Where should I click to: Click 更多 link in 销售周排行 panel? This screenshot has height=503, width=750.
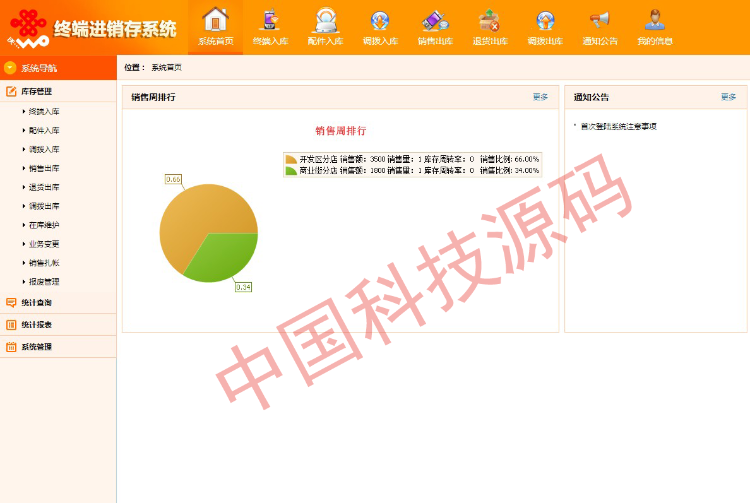tap(540, 97)
